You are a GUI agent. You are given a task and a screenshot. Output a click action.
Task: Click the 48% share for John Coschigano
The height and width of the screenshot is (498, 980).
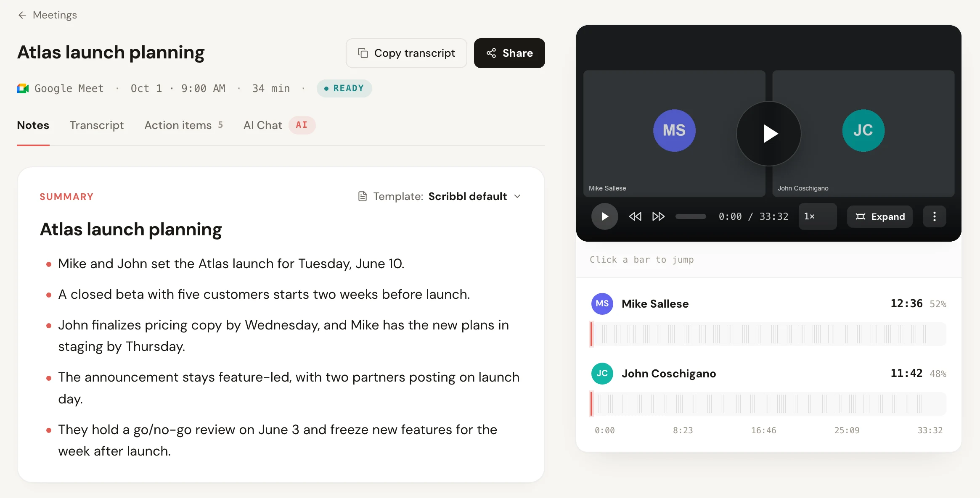coord(938,374)
